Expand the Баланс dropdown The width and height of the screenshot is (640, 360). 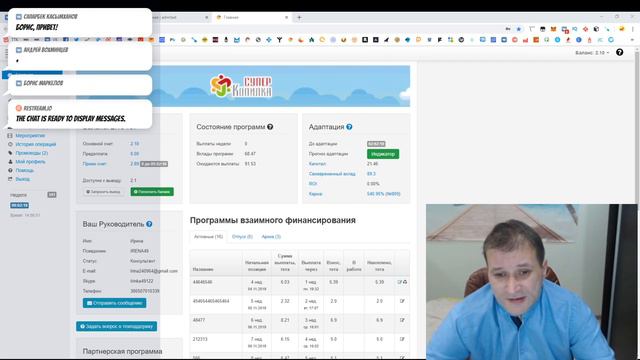click(x=592, y=53)
